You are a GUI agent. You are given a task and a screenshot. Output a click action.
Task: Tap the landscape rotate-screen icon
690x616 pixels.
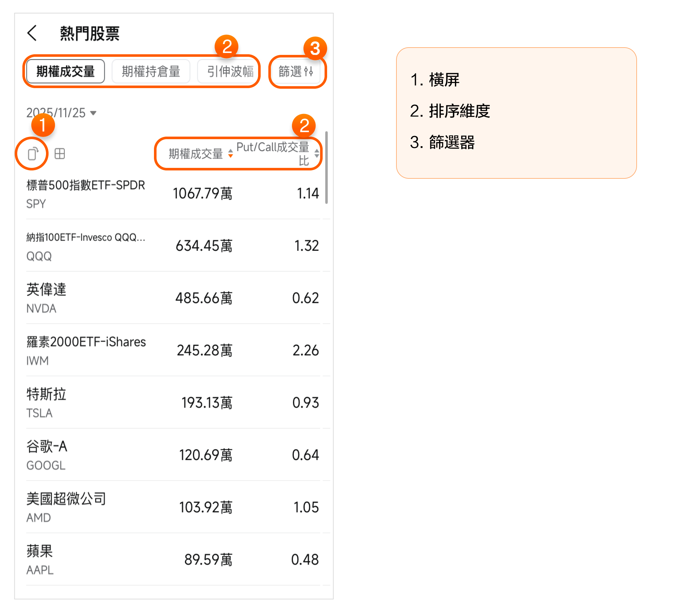point(33,154)
